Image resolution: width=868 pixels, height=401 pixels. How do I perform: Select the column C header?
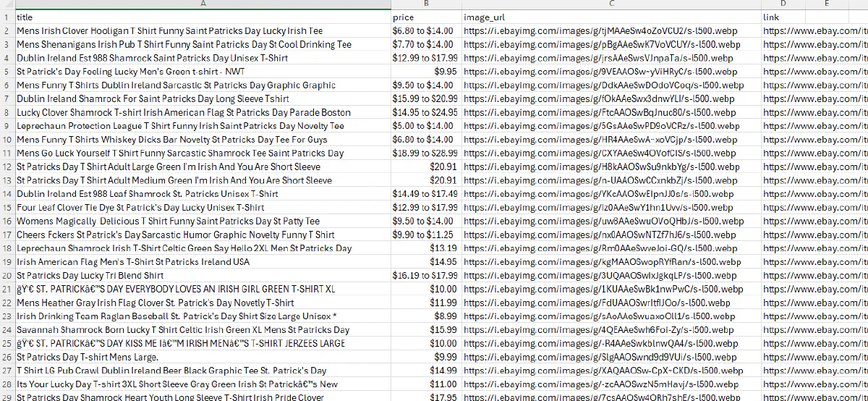click(x=611, y=4)
